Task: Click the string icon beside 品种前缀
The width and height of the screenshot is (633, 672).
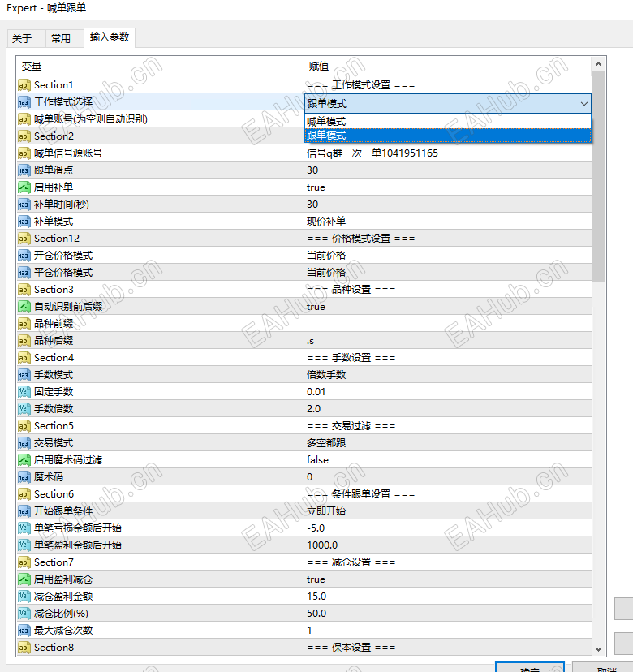Action: pos(24,324)
